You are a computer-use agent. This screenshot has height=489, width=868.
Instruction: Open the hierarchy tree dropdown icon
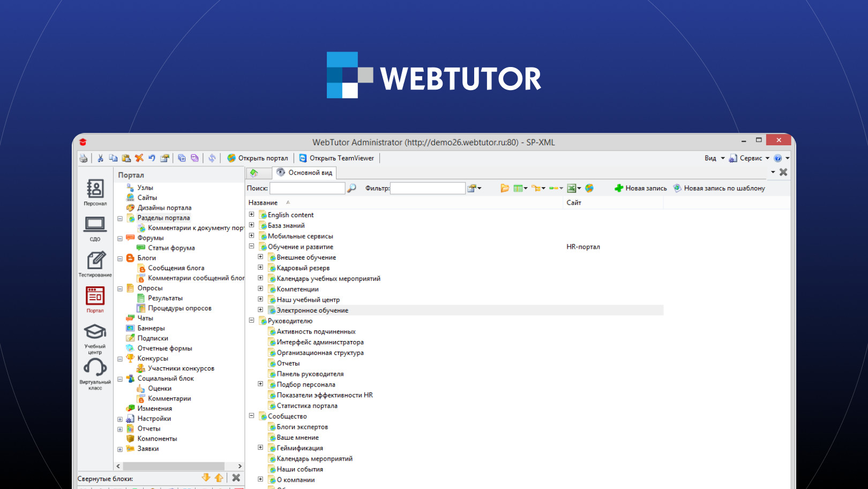click(538, 188)
